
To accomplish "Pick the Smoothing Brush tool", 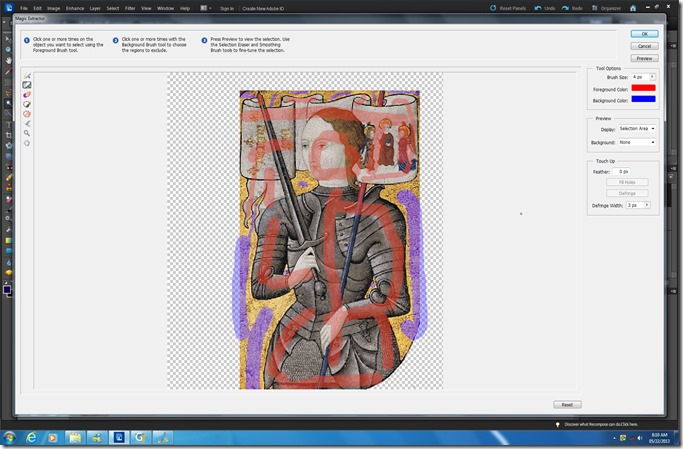I will click(27, 124).
